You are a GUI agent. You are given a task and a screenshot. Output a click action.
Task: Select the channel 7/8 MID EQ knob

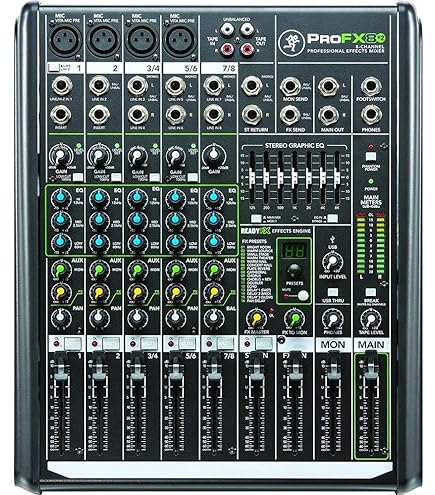pos(213,219)
